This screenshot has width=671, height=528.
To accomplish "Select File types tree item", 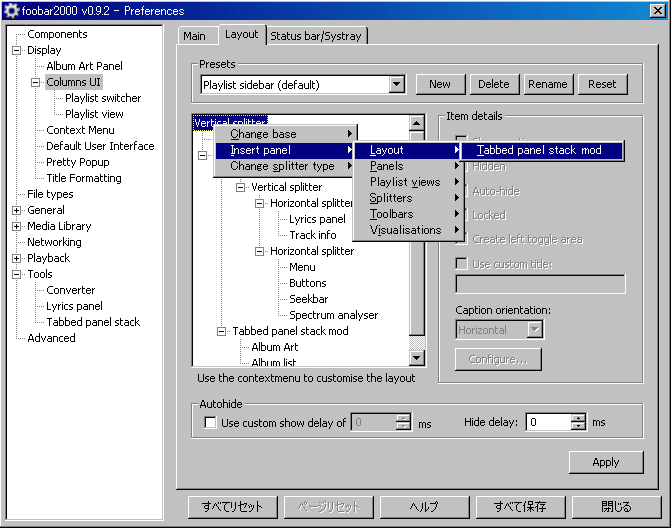I will [x=50, y=194].
